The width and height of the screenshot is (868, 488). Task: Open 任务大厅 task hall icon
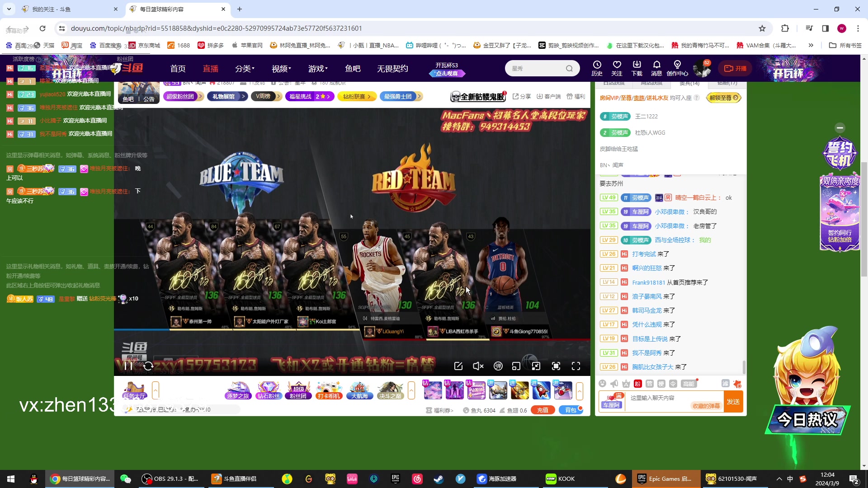[x=134, y=390]
